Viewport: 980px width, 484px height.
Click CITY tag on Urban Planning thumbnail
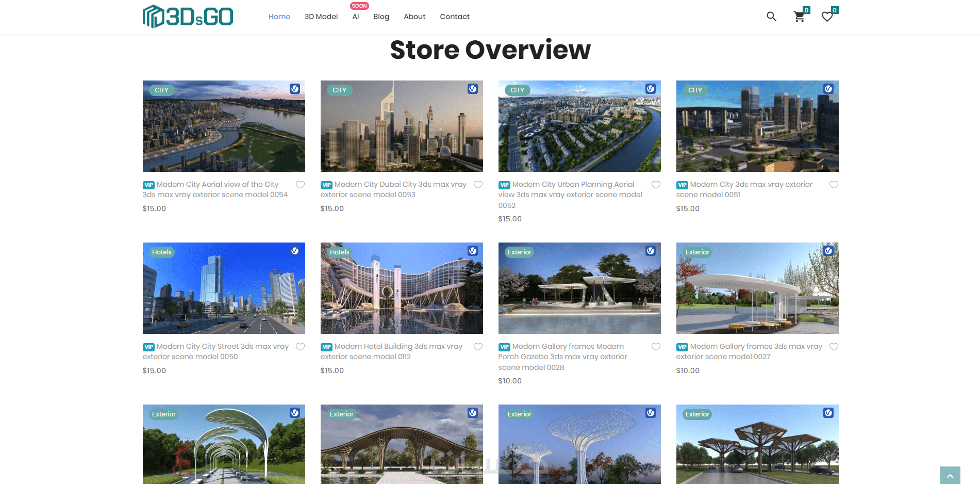(x=517, y=90)
